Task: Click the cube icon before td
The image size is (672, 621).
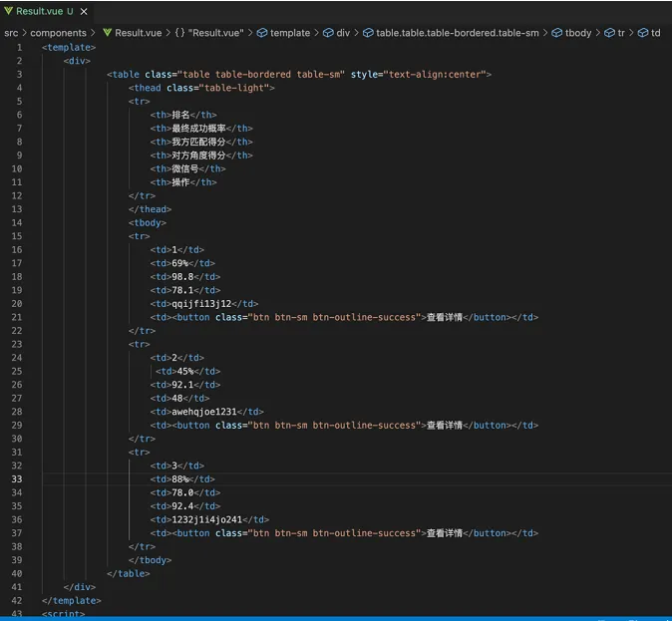Action: pos(643,33)
